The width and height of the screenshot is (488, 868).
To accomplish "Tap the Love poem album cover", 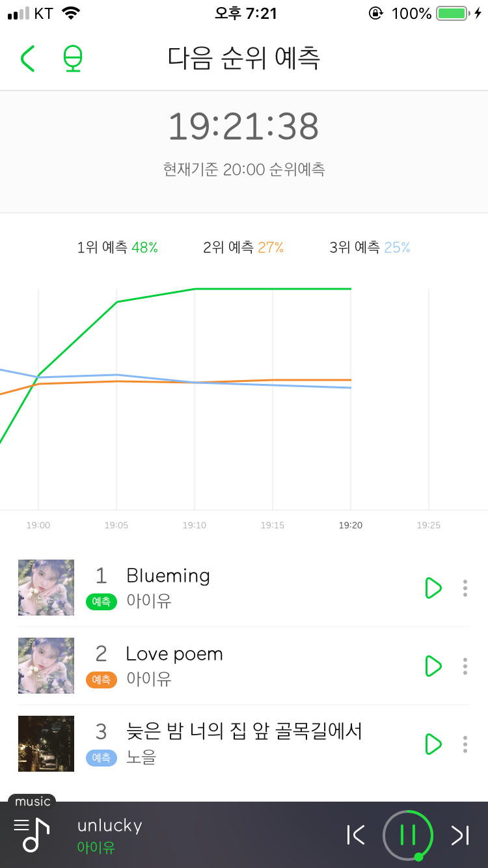I will point(46,666).
